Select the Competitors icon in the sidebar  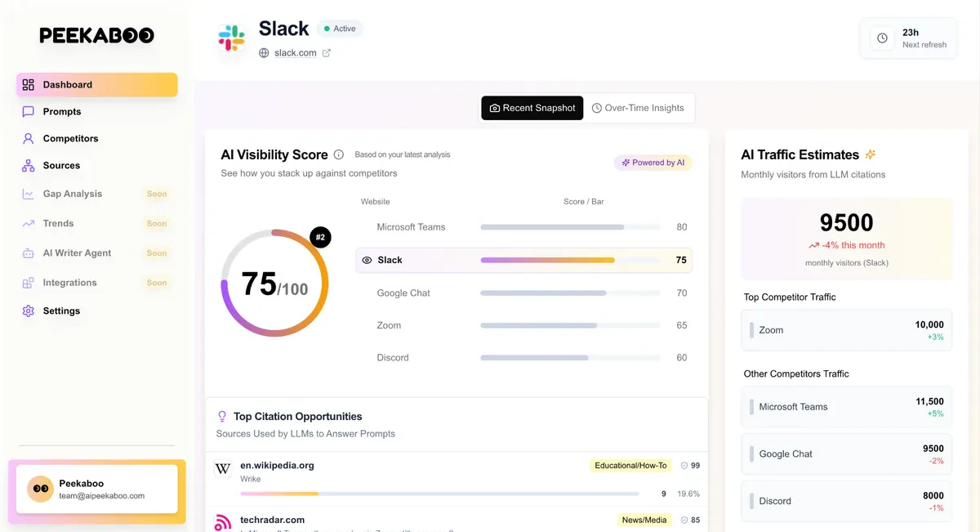[x=27, y=138]
